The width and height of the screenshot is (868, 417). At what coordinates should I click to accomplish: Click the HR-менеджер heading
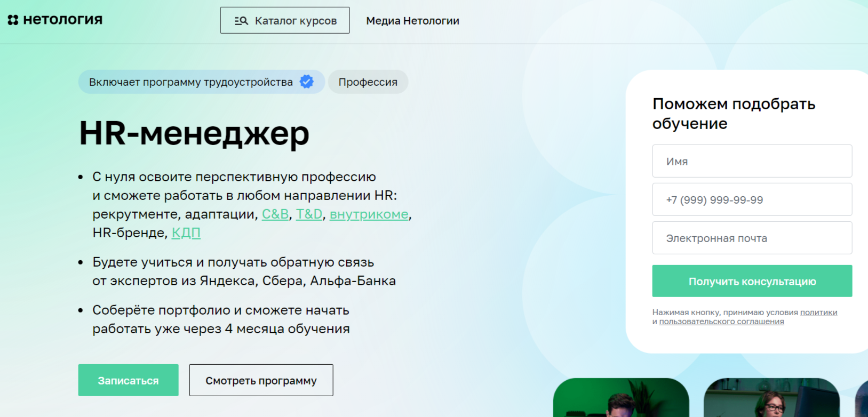coord(194,133)
